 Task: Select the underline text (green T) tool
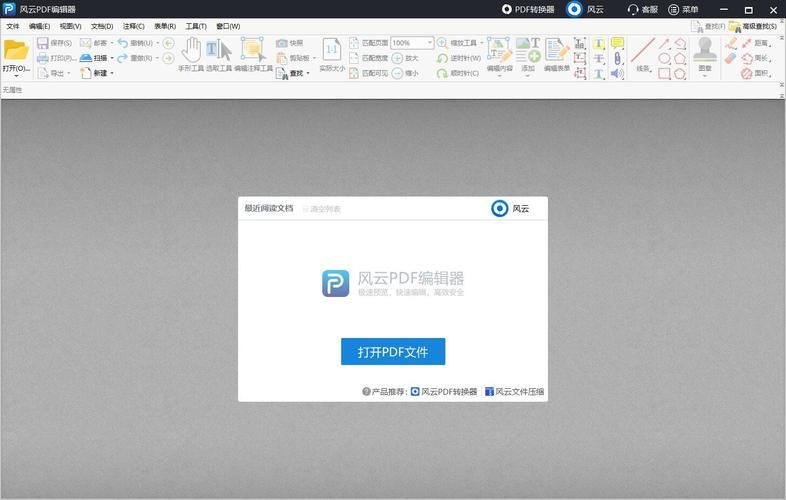tap(599, 74)
